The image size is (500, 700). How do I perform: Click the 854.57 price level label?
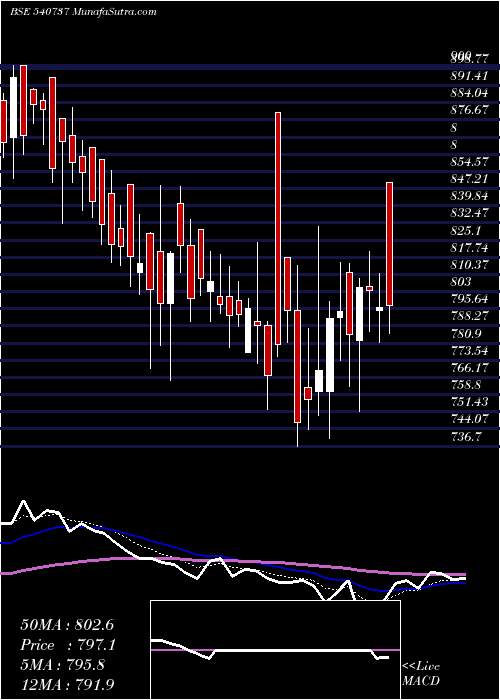[469, 161]
